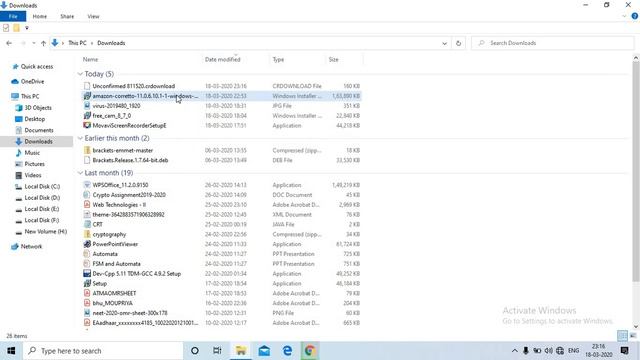
Task: Go back using the Back arrow
Action: (9, 43)
